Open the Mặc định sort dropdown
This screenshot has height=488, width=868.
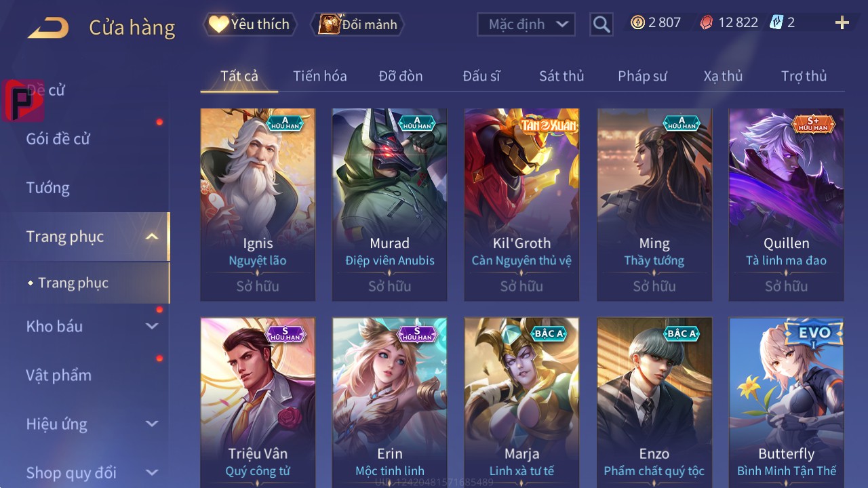(x=526, y=24)
